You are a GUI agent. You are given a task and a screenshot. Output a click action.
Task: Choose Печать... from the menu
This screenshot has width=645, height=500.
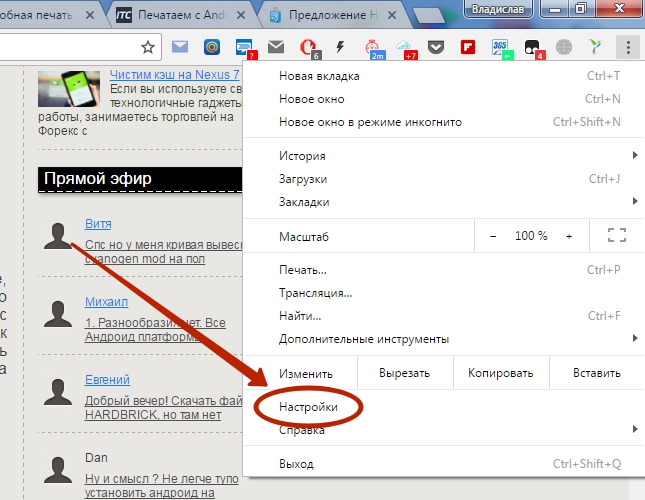(x=444, y=270)
